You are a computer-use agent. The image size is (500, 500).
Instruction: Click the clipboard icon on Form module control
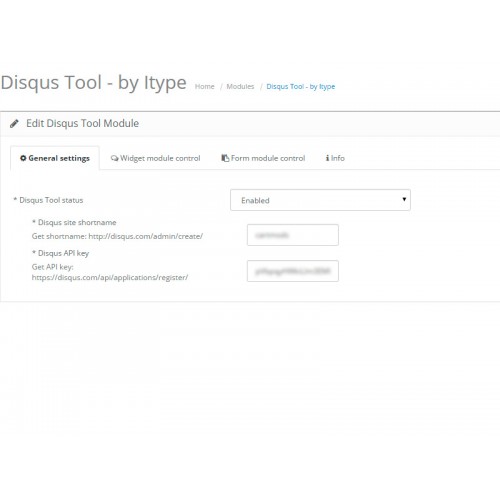click(x=225, y=158)
